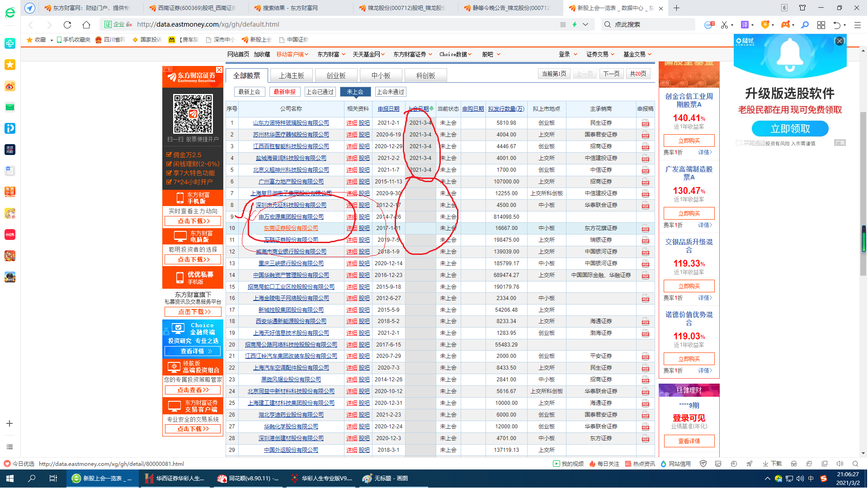Open the Weibo icon in left sidebar
The height and width of the screenshot is (488, 868).
pos(10,86)
